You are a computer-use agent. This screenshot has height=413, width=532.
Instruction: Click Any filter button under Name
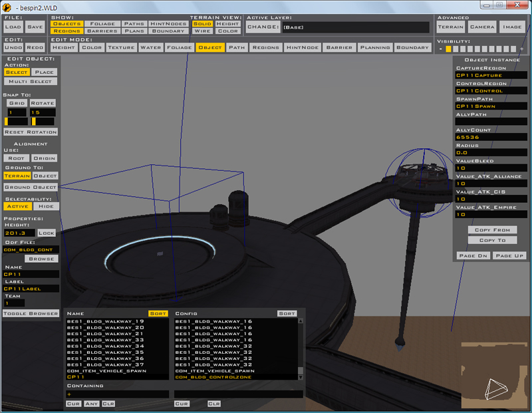coord(92,404)
